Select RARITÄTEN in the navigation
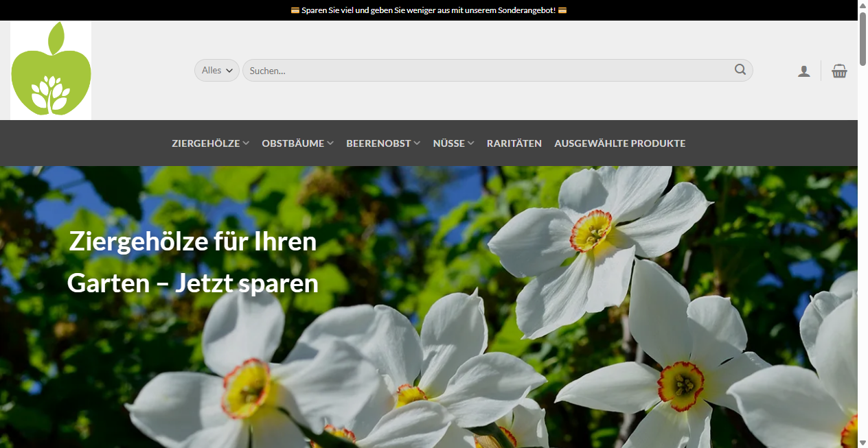 click(514, 143)
